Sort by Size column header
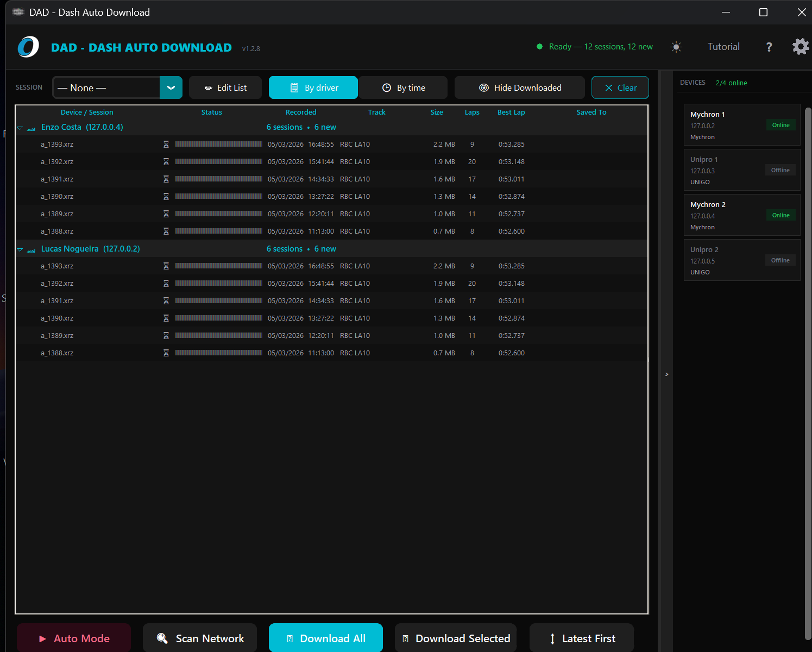The image size is (812, 652). pyautogui.click(x=437, y=112)
